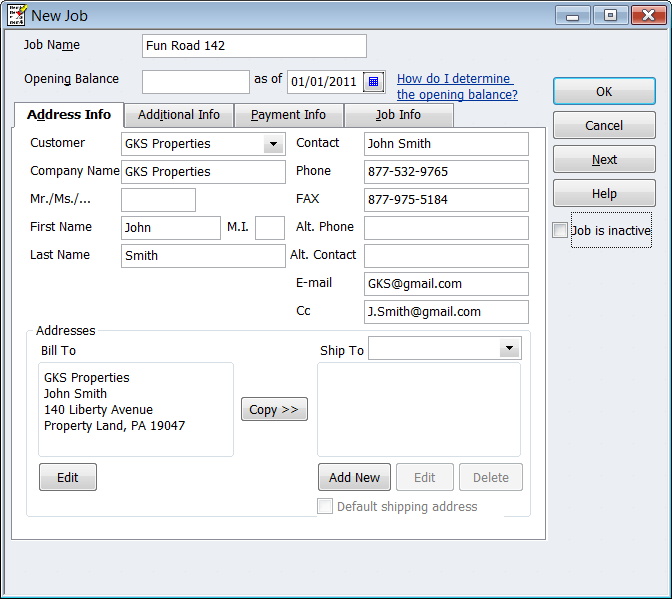Image resolution: width=672 pixels, height=599 pixels.
Task: Edit the Bill To address
Action: [x=67, y=477]
